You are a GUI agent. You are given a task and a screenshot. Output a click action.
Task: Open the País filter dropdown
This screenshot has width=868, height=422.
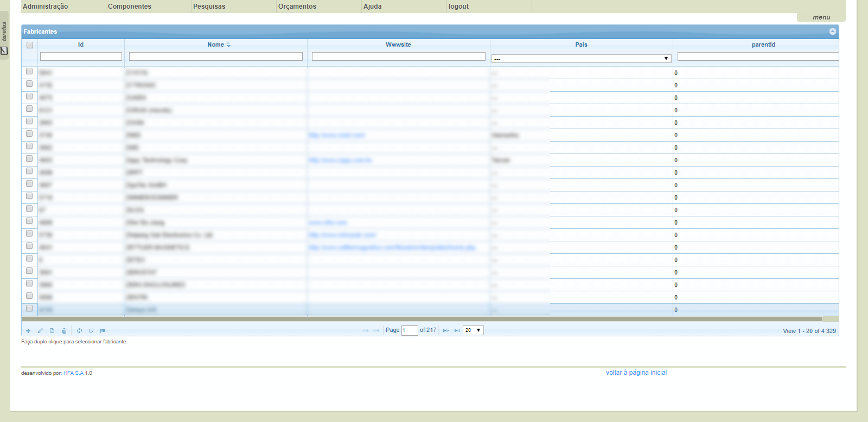point(581,59)
